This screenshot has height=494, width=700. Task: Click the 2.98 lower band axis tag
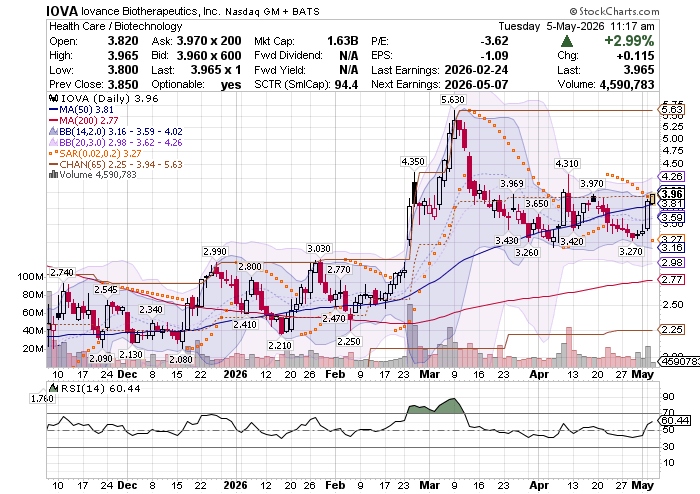(671, 262)
